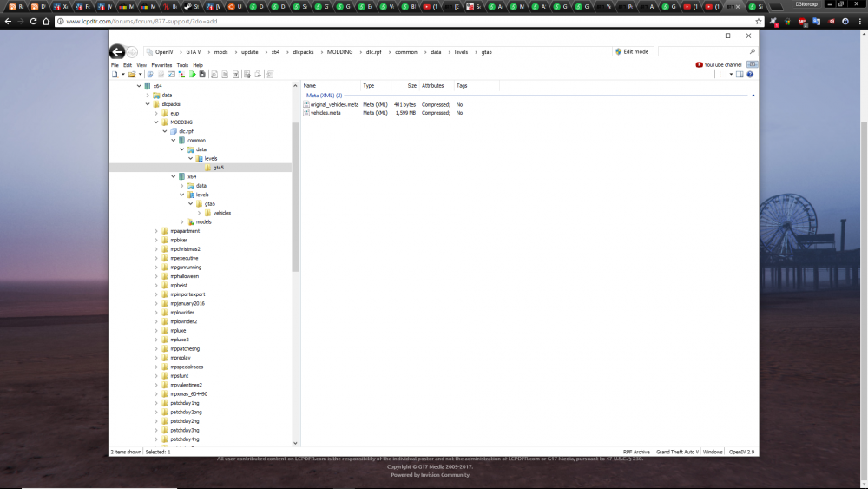Click the toolbar icon just left of the green play arrow group's checklist icon
Image resolution: width=868 pixels, height=489 pixels.
[x=161, y=74]
